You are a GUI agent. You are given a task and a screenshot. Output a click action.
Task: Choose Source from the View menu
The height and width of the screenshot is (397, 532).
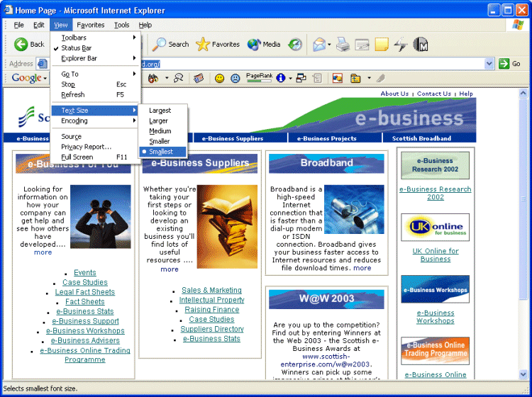tap(95, 136)
